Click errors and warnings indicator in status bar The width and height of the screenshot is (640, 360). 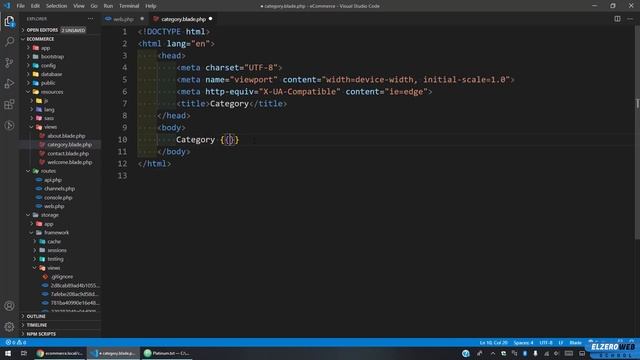[16, 342]
